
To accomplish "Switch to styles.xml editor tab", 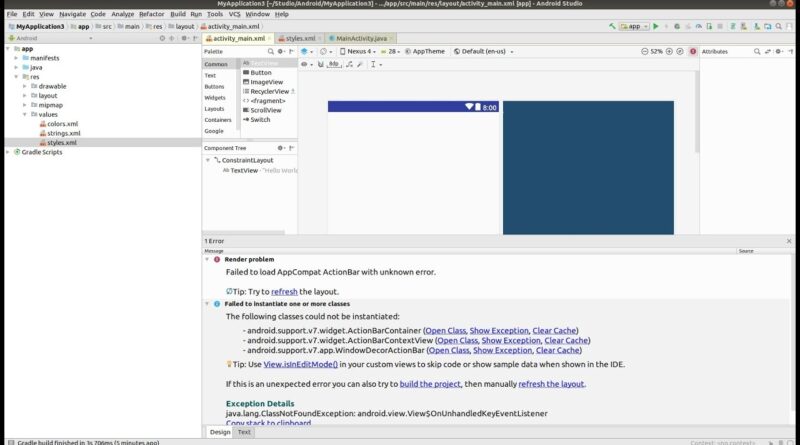I will (299, 38).
